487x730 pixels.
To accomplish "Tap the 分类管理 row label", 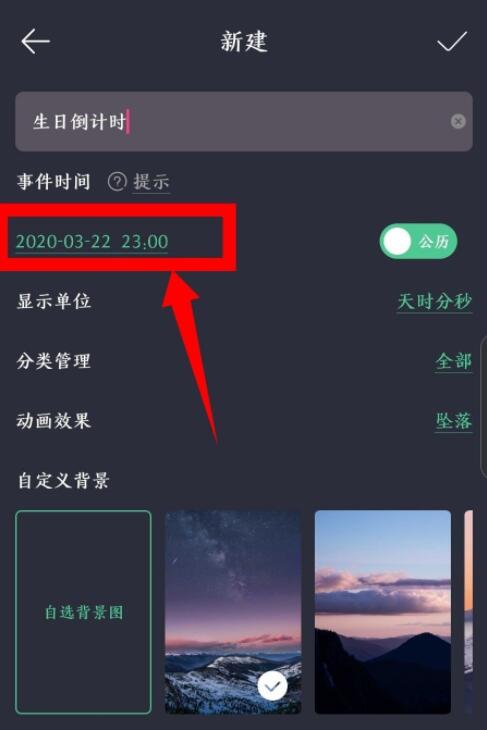I will coord(54,361).
